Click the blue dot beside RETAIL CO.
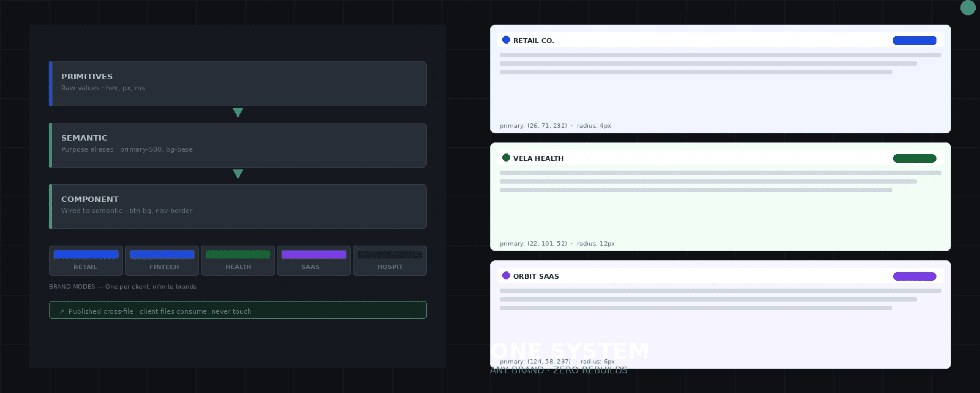Viewport: 980px width, 393px height. 506,40
